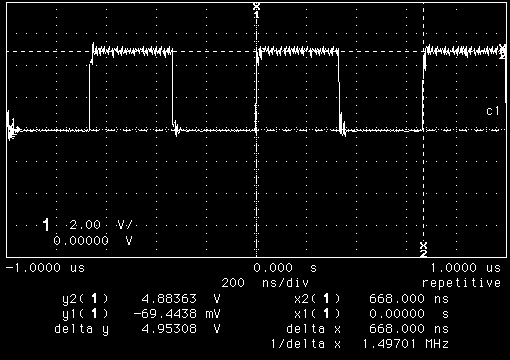The height and width of the screenshot is (360, 510).
Task: Select the repetitive acquisition mode label
Action: [x=461, y=283]
